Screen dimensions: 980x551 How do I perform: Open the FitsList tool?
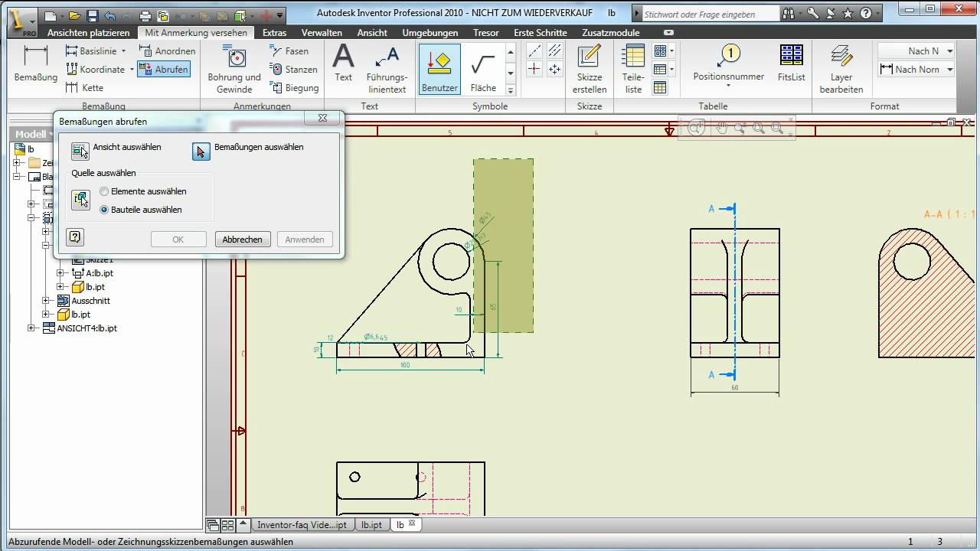point(792,64)
